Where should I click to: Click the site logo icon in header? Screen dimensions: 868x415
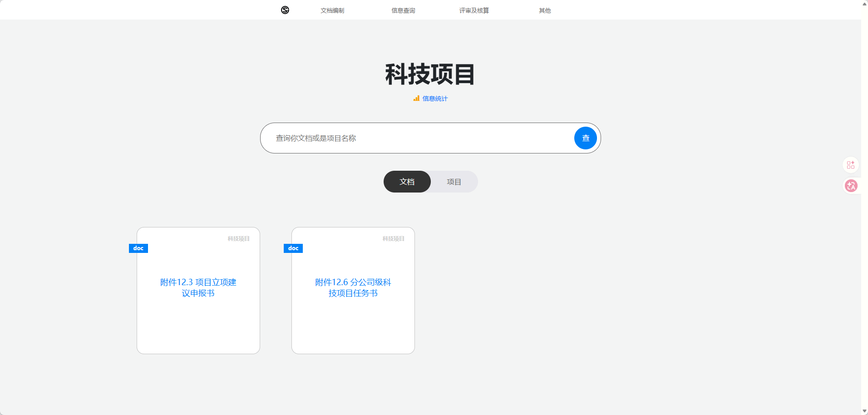pos(285,10)
